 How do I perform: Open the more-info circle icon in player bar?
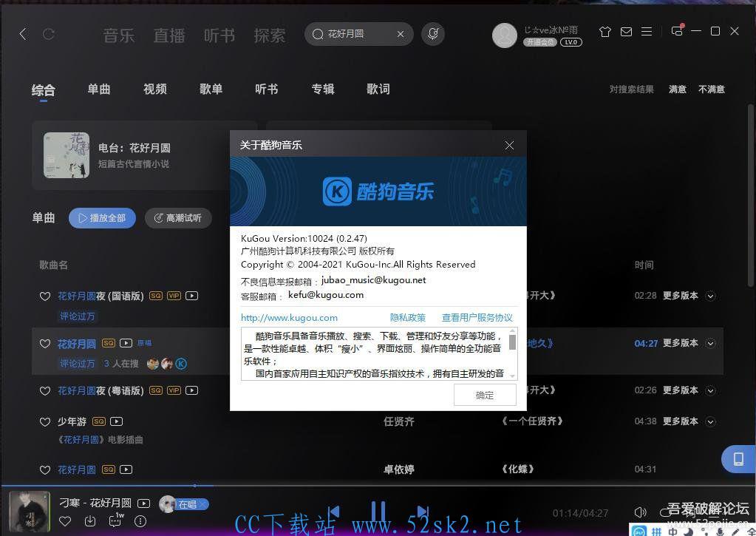140,521
